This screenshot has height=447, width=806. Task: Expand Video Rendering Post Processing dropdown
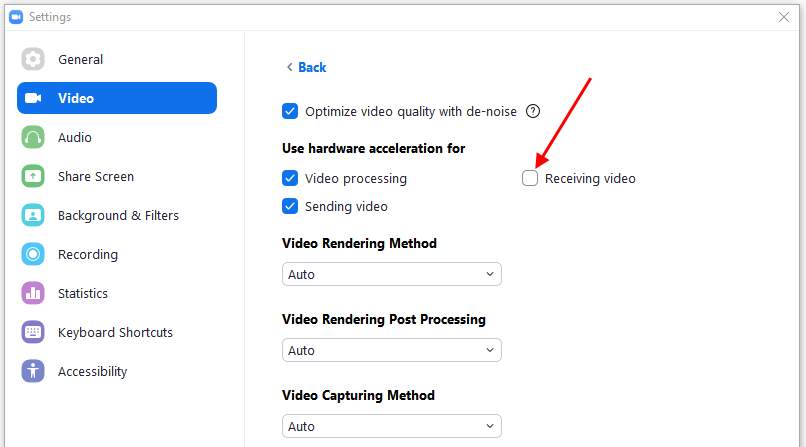[x=391, y=350]
